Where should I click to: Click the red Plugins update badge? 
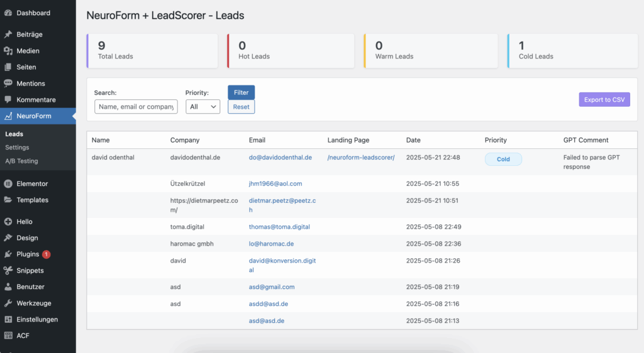pos(47,254)
